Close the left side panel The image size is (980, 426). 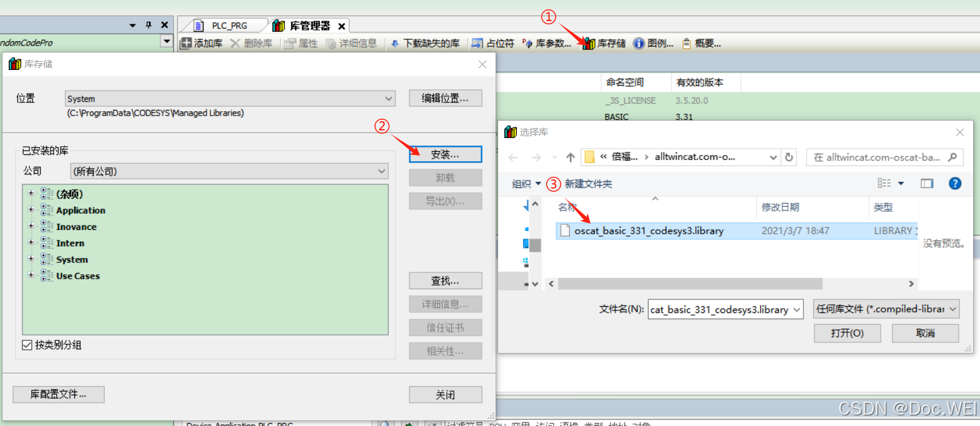click(165, 25)
